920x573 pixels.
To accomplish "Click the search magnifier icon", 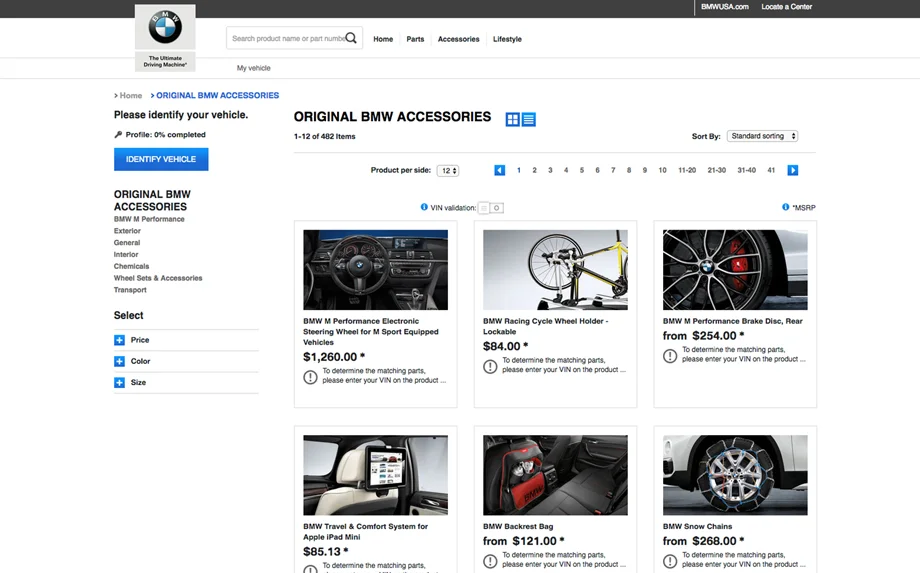I will tap(351, 38).
